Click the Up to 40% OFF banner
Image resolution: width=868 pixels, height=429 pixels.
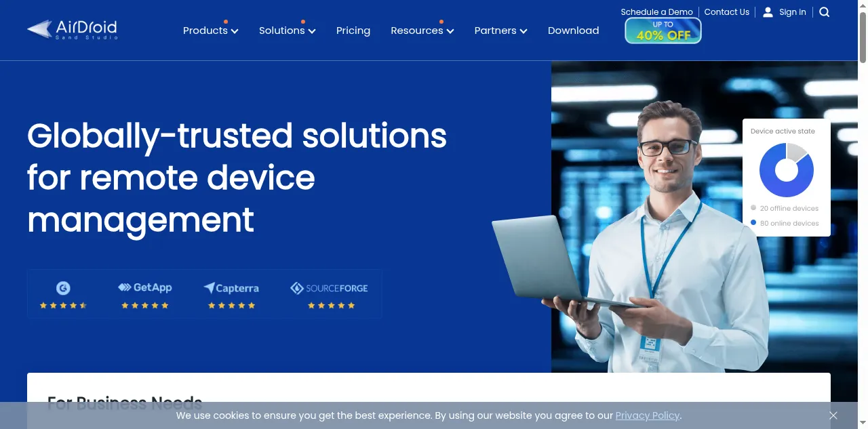tap(663, 30)
